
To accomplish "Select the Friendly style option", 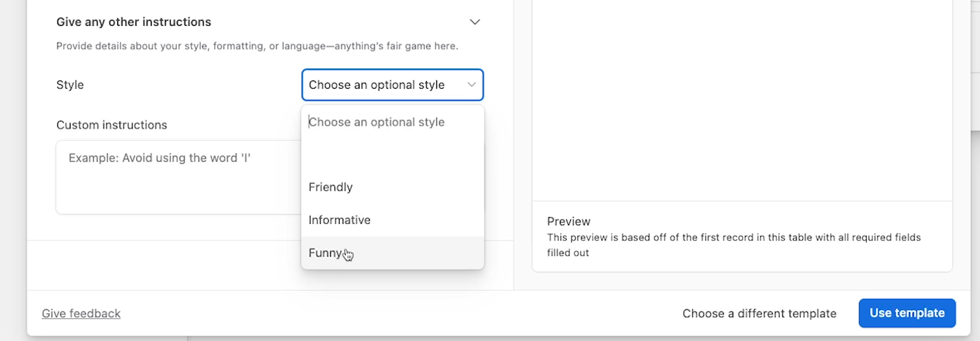I will tap(331, 187).
